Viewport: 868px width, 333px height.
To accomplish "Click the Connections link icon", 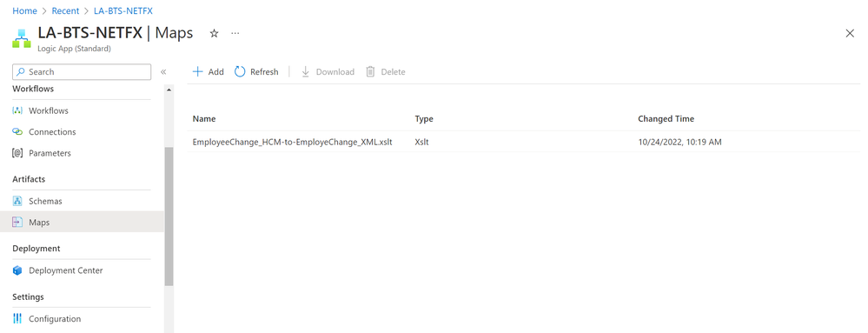I will (17, 132).
